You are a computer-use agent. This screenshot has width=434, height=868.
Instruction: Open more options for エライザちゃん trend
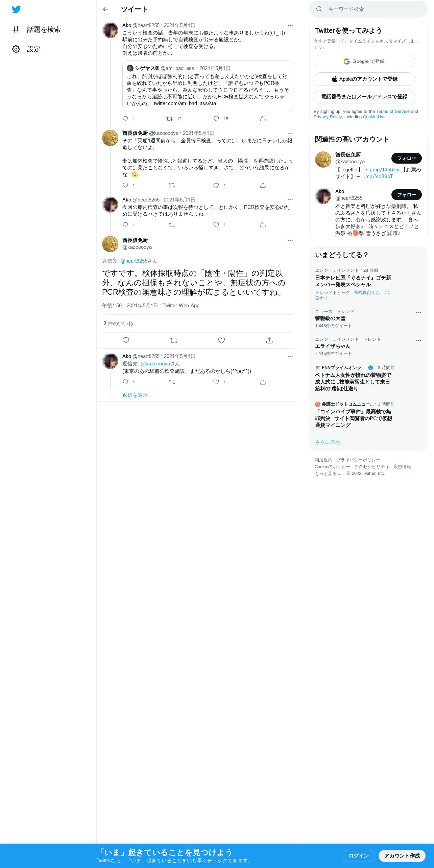tap(418, 340)
